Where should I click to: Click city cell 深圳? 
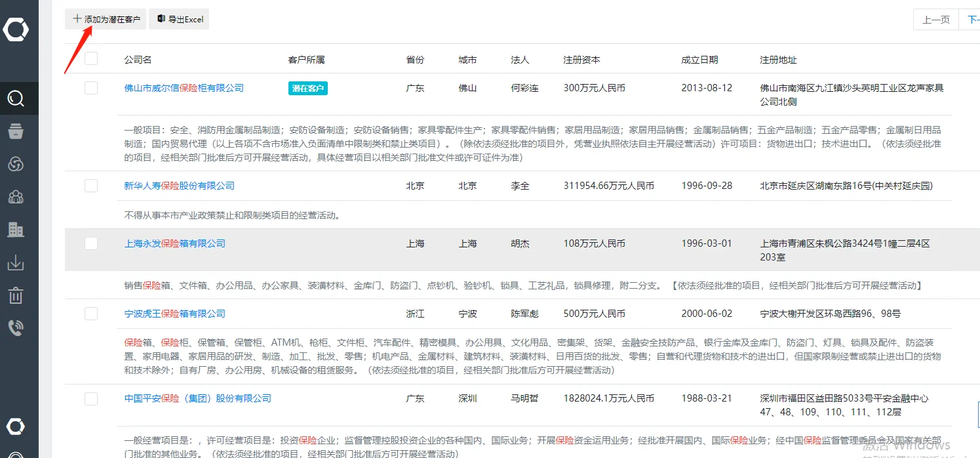coord(467,398)
